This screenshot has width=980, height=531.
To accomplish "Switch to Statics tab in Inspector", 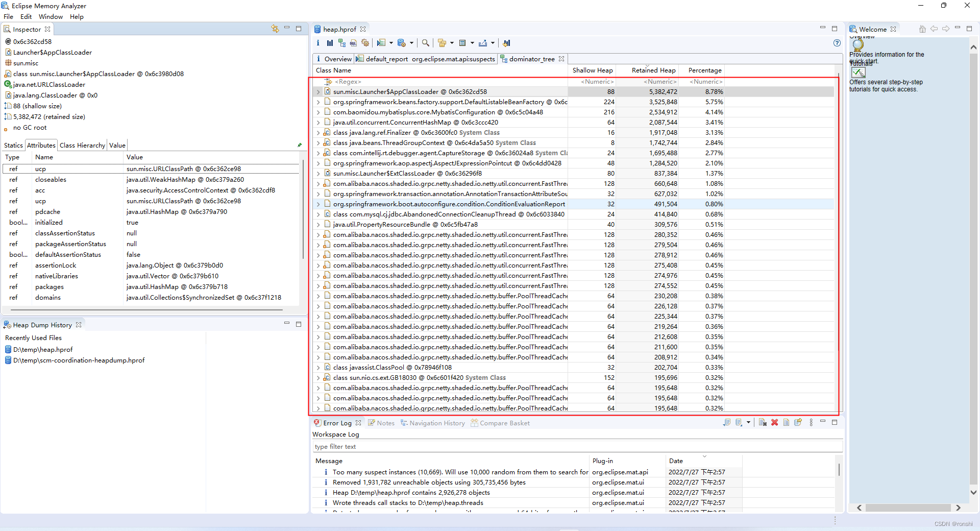I will click(x=13, y=145).
